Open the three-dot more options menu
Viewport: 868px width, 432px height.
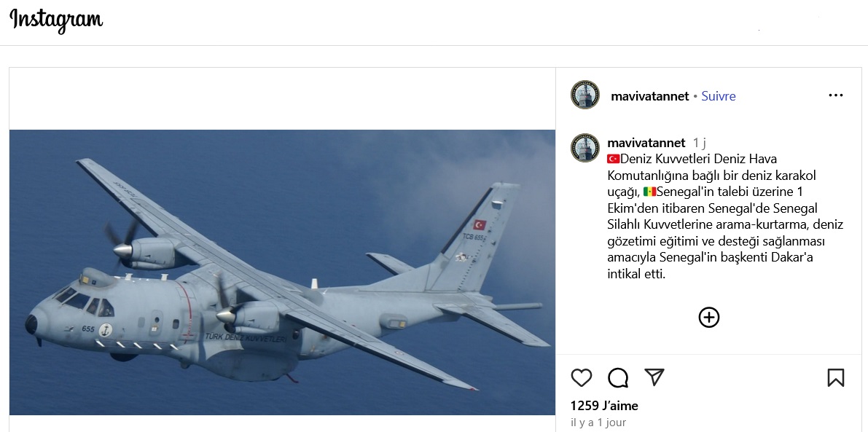[835, 95]
